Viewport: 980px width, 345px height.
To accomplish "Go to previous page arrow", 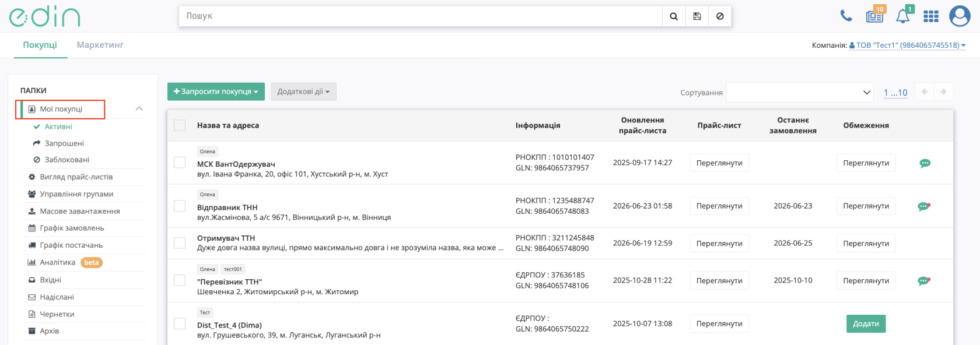I will point(925,92).
